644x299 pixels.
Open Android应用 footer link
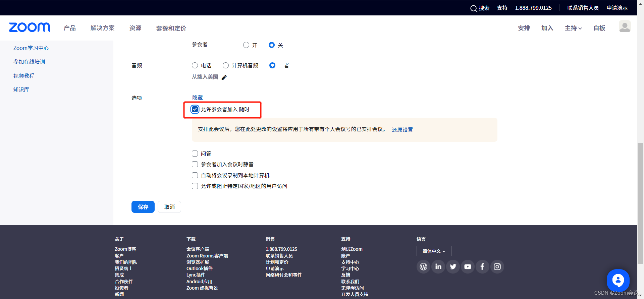click(x=199, y=282)
